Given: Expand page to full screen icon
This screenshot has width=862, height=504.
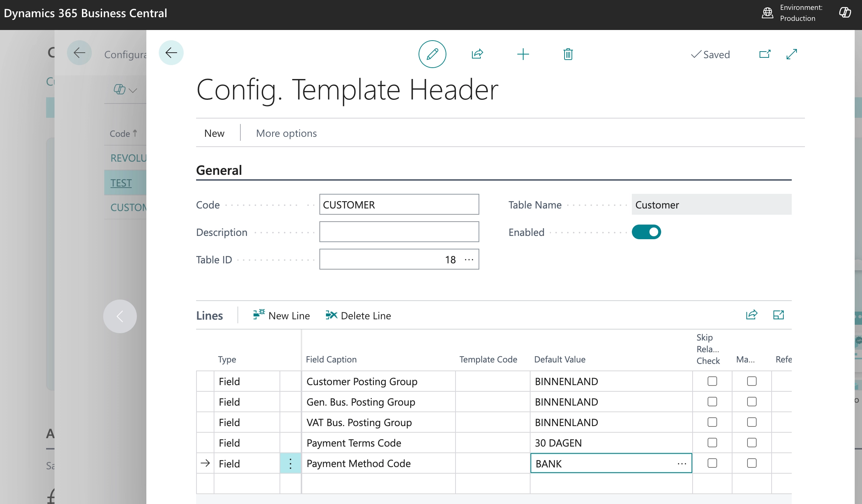Looking at the screenshot, I should coord(792,54).
